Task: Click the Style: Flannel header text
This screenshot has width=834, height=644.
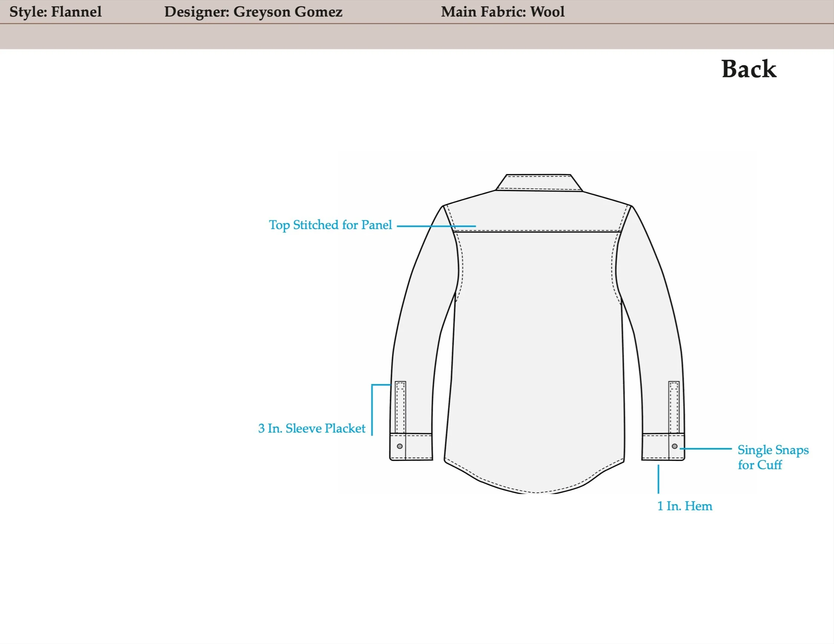Action: 55,12
